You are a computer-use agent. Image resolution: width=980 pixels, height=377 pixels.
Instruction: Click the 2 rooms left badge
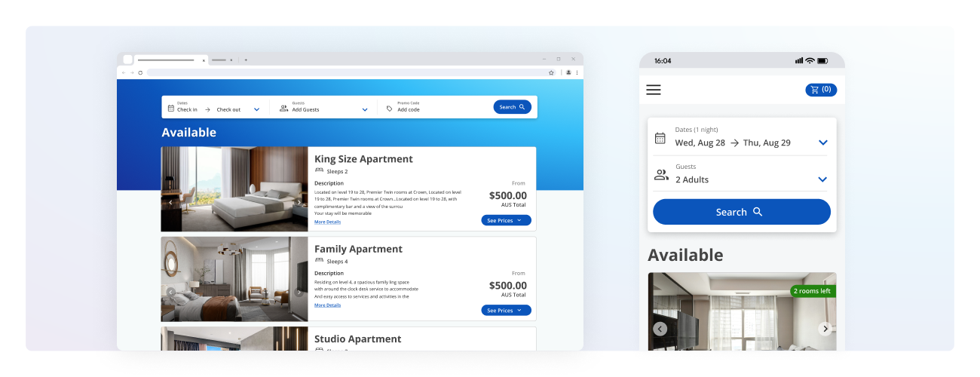813,291
